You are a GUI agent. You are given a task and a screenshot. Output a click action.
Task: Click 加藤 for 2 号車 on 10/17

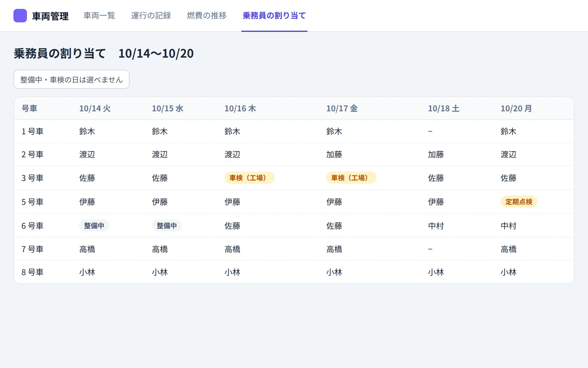click(334, 155)
